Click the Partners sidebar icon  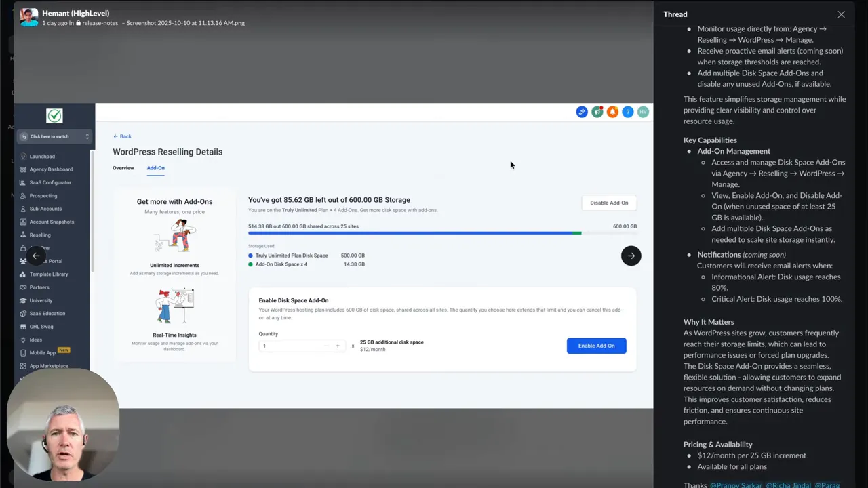24,287
